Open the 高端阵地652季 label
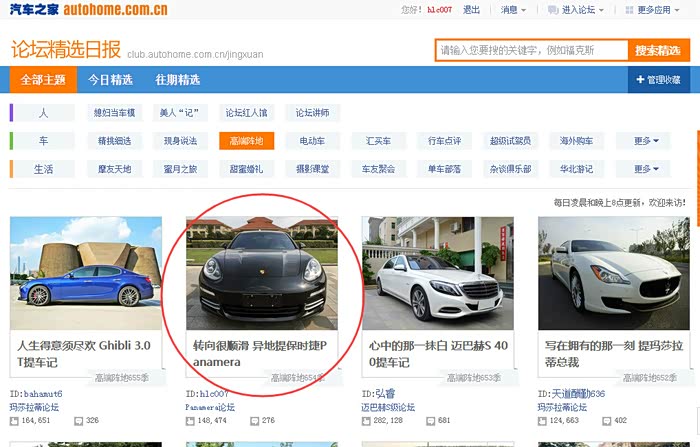This screenshot has width=700, height=447. click(650, 378)
